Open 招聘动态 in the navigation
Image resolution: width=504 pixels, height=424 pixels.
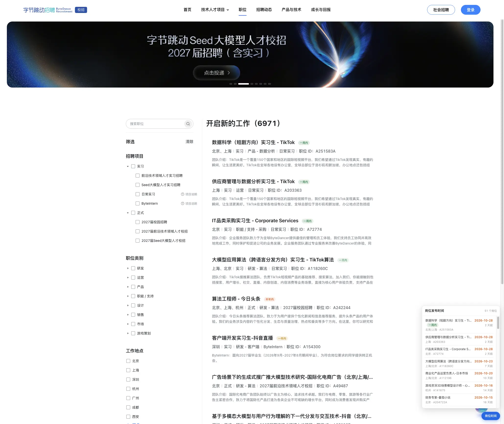tap(264, 10)
